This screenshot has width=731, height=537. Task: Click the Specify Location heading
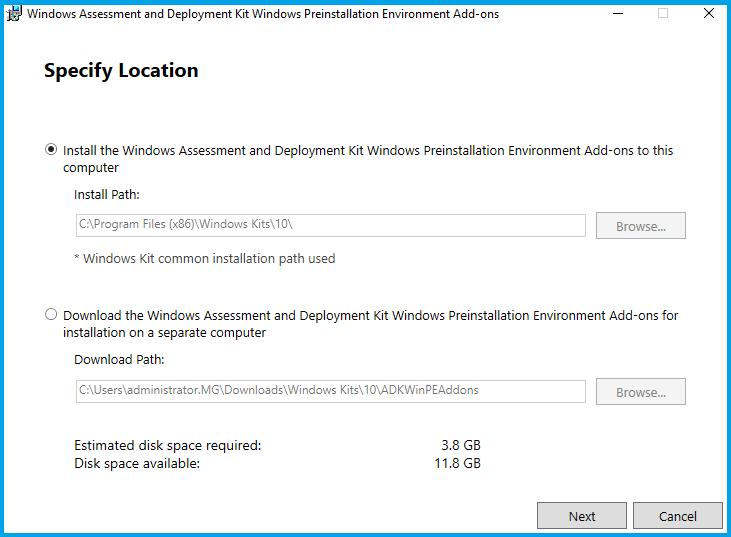point(121,71)
